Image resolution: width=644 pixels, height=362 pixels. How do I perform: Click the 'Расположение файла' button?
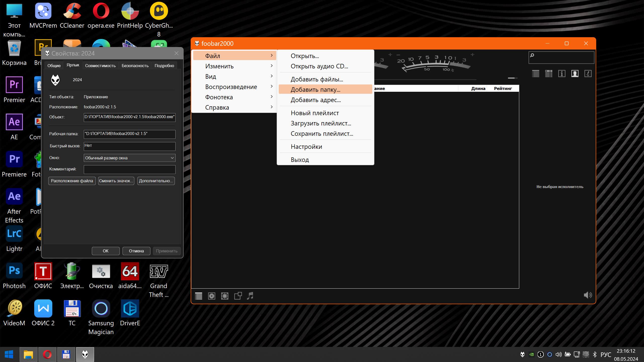[72, 181]
